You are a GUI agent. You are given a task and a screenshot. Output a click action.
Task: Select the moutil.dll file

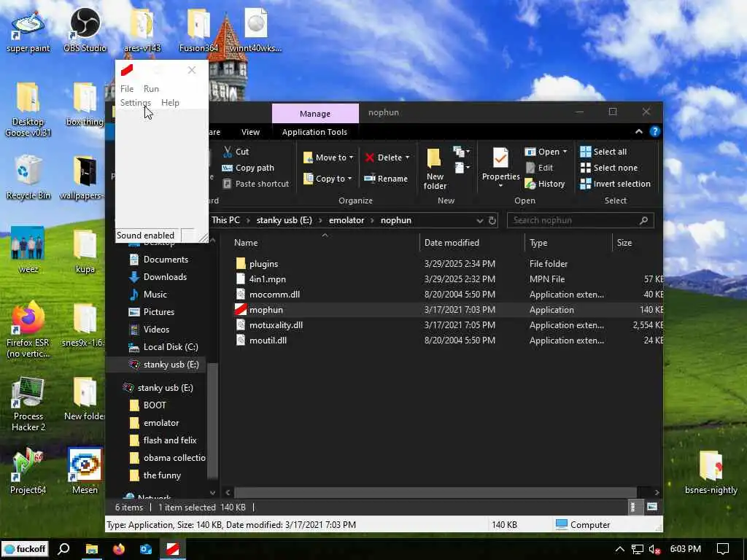(x=268, y=340)
